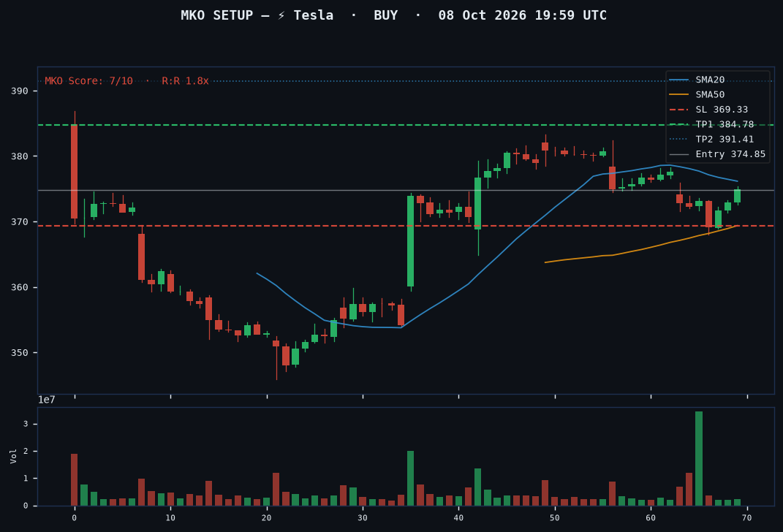Click the 'R:R 1.8x' annotation
The image size is (783, 532).
[x=185, y=81]
